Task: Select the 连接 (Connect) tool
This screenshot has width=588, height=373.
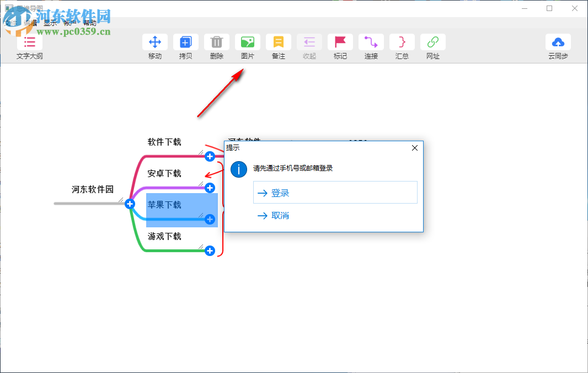Action: click(371, 41)
